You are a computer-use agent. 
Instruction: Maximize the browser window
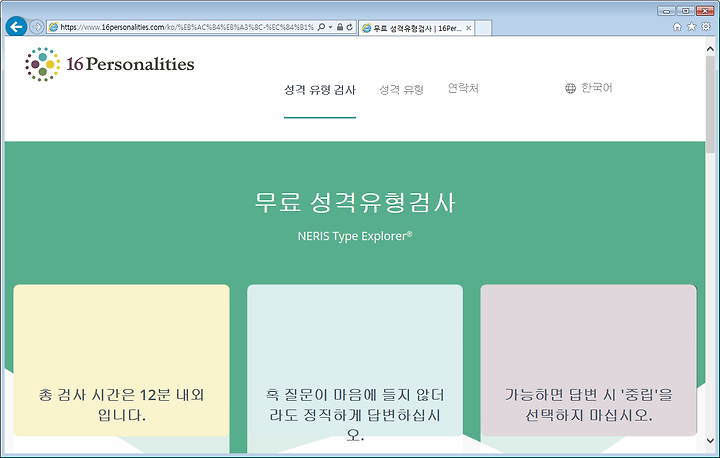(x=685, y=11)
